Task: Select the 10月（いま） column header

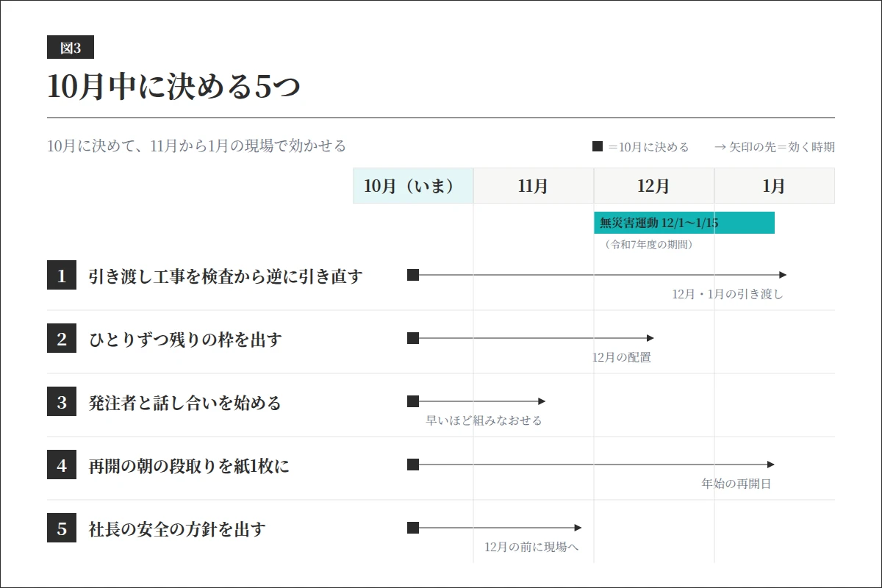Action: 413,185
